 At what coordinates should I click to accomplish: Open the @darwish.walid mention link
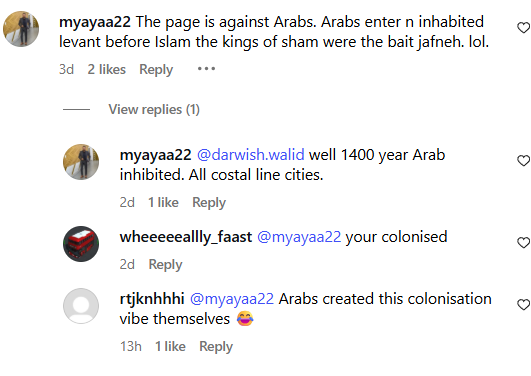point(251,155)
